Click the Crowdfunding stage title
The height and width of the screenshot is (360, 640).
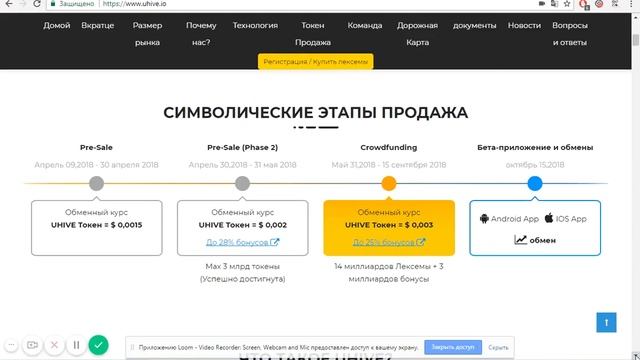tap(389, 147)
